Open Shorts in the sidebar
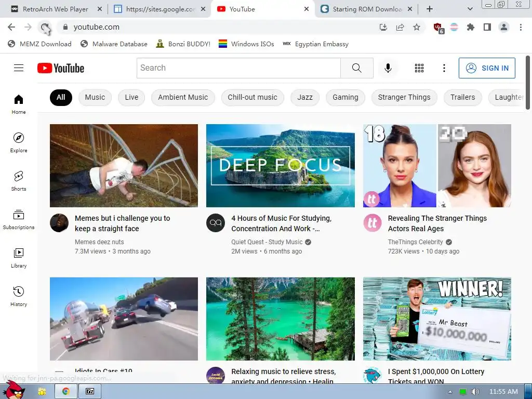Viewport: 532px width, 399px height. [x=19, y=181]
